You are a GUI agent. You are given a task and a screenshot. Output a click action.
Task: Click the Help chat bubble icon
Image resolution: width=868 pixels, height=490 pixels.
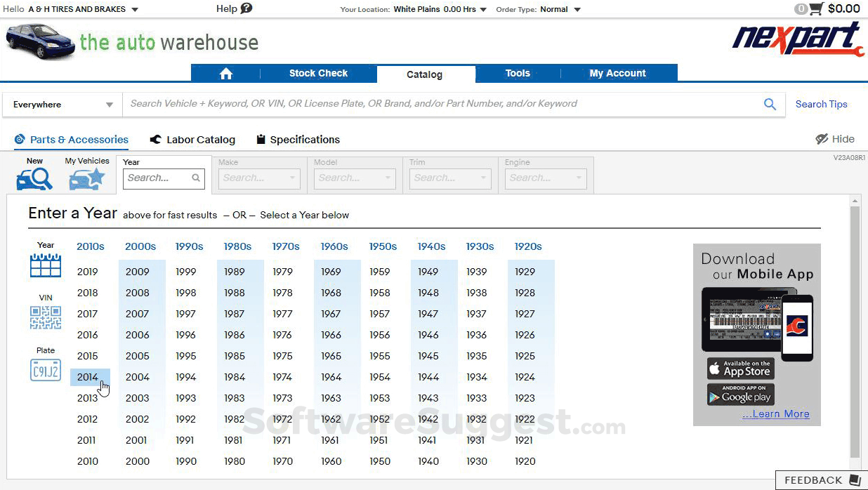point(246,8)
